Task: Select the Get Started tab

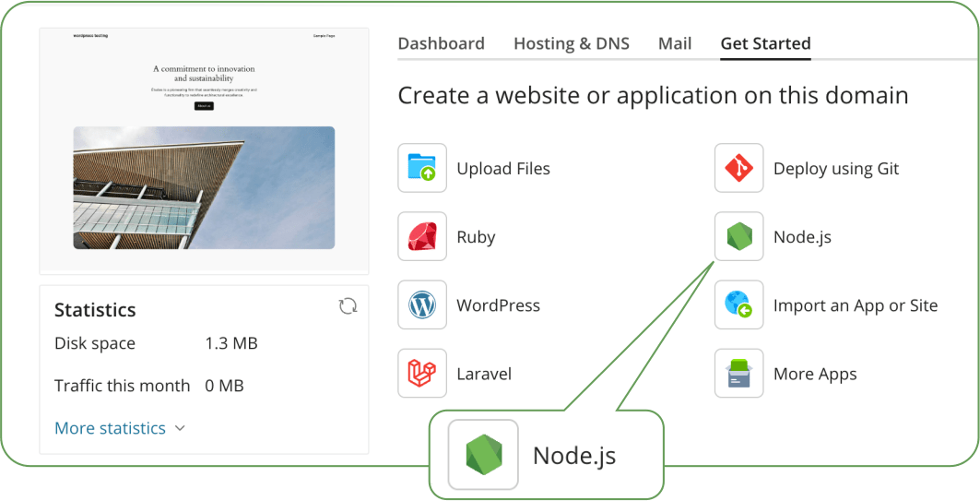Action: 765,43
